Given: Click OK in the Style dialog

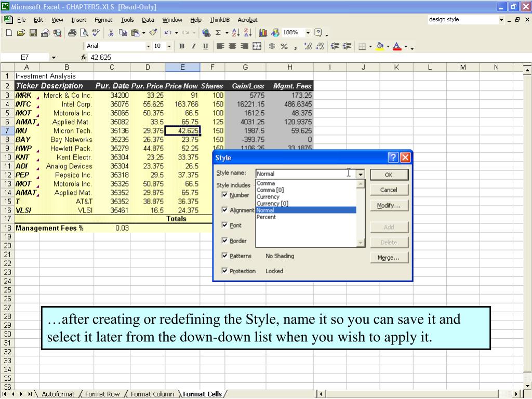Looking at the screenshot, I should click(x=389, y=175).
